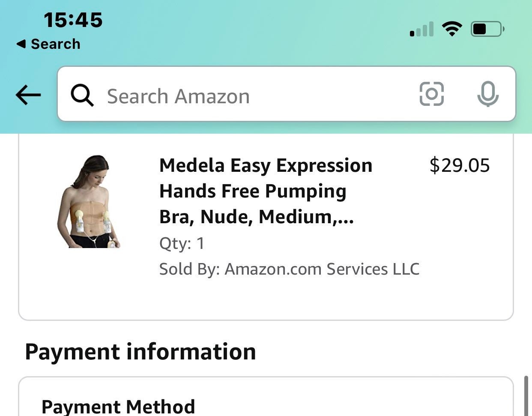
Task: Tap the Qty: 1 label
Action: [182, 243]
